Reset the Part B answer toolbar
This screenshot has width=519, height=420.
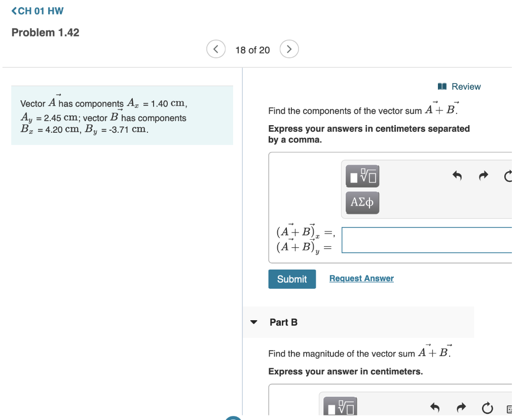pos(487,407)
